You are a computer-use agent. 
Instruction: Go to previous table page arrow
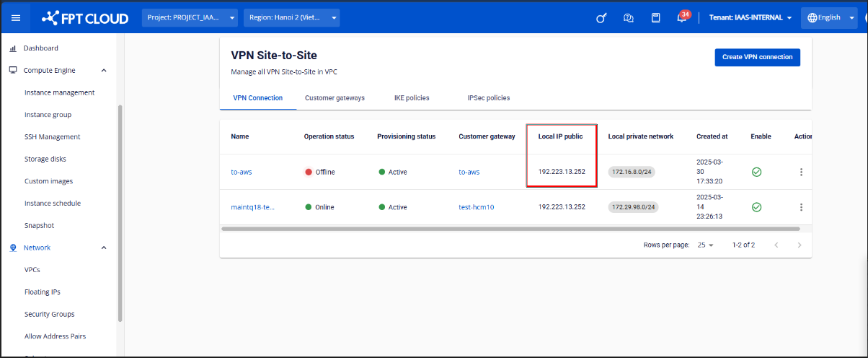pyautogui.click(x=776, y=245)
